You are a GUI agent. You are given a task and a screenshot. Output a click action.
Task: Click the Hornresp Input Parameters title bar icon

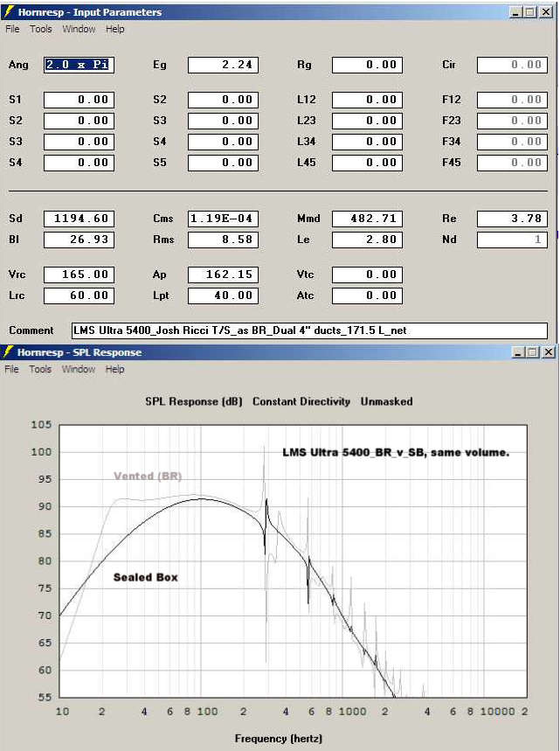(x=8, y=11)
